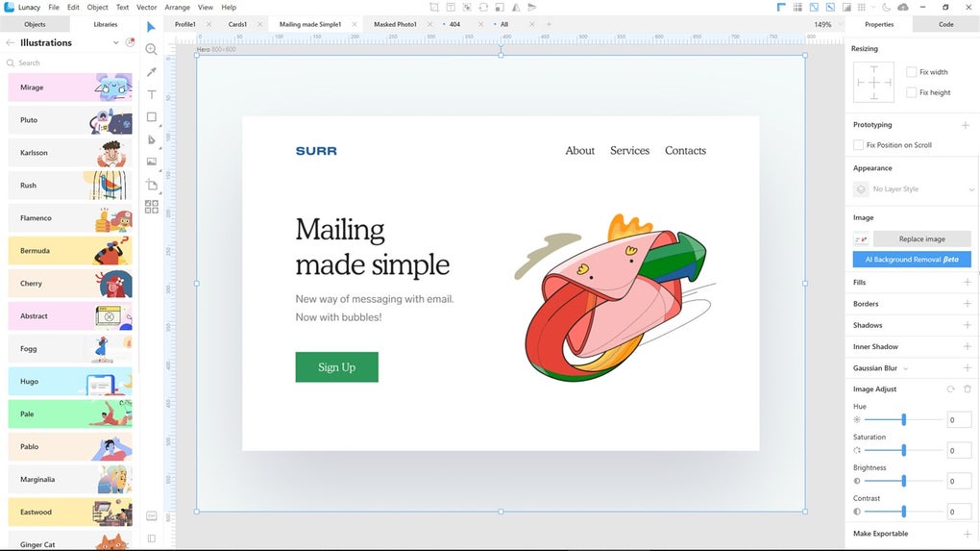
Task: Click the Contacts link on canvas
Action: click(686, 151)
